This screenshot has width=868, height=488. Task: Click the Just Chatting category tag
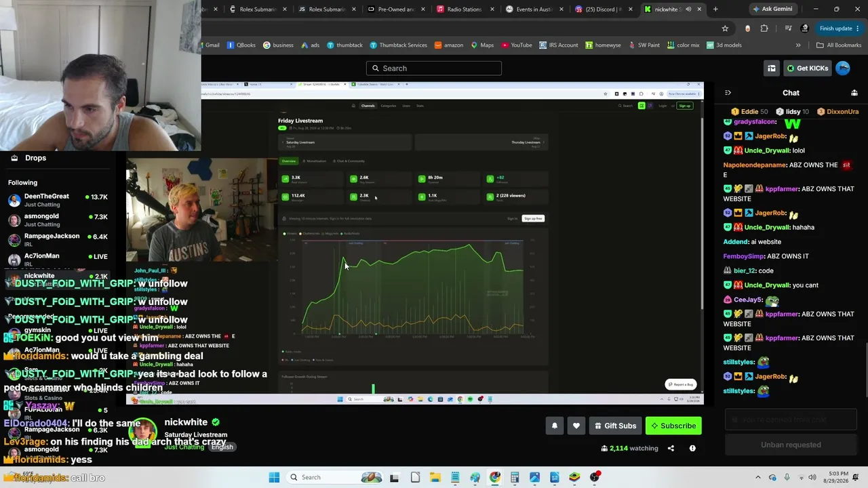(x=184, y=447)
